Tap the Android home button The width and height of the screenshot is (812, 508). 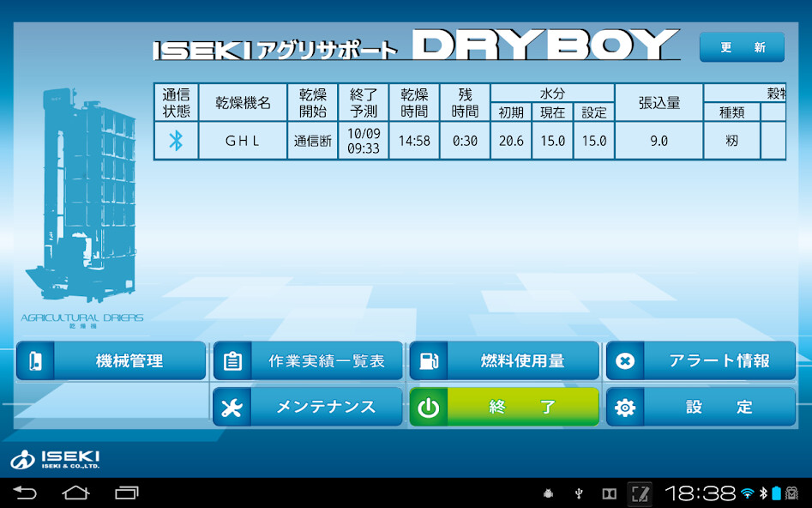point(75,493)
